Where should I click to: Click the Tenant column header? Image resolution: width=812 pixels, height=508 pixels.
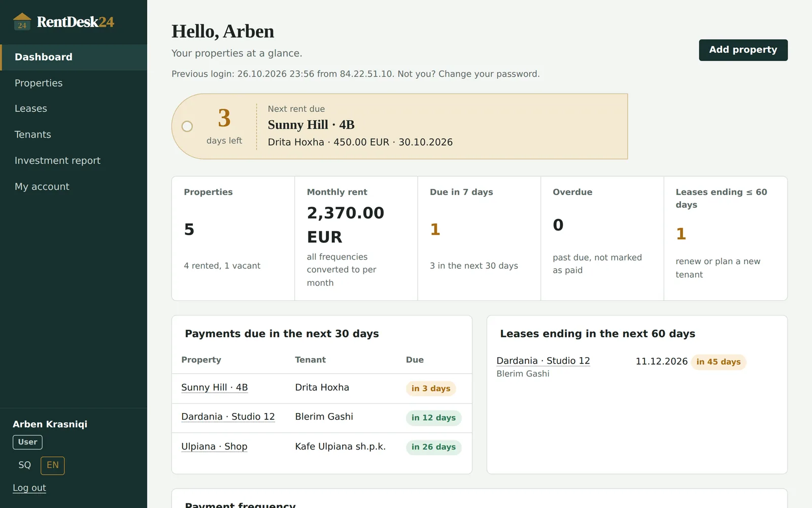[x=311, y=360]
